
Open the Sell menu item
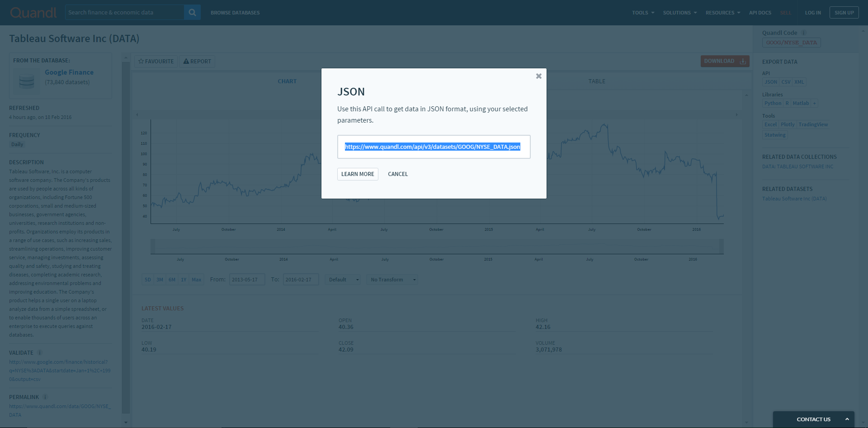[x=786, y=13]
